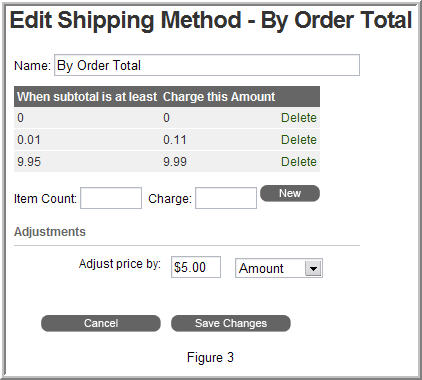
Task: Click the Adjustments section heading
Action: [50, 232]
